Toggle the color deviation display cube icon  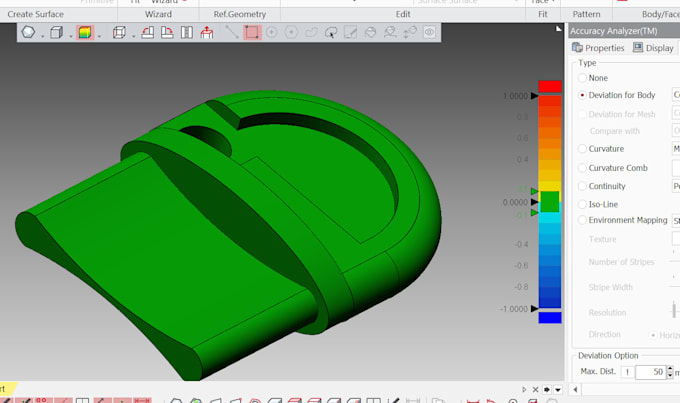click(85, 33)
